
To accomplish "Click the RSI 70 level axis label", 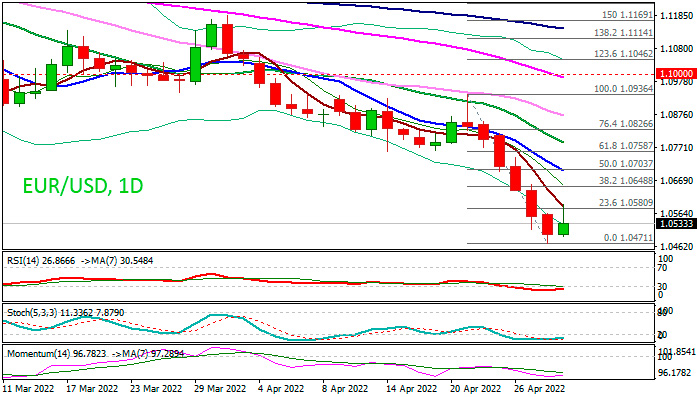I will pyautogui.click(x=663, y=268).
